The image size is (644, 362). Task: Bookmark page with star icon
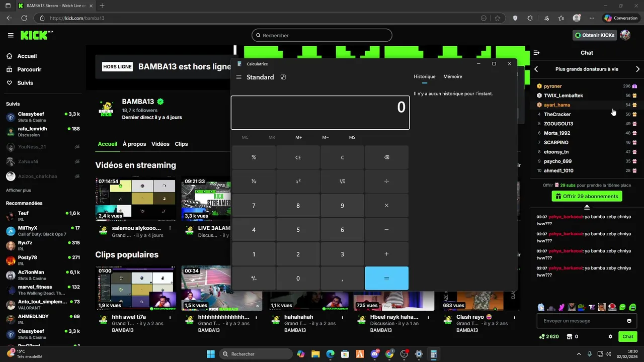point(498,18)
